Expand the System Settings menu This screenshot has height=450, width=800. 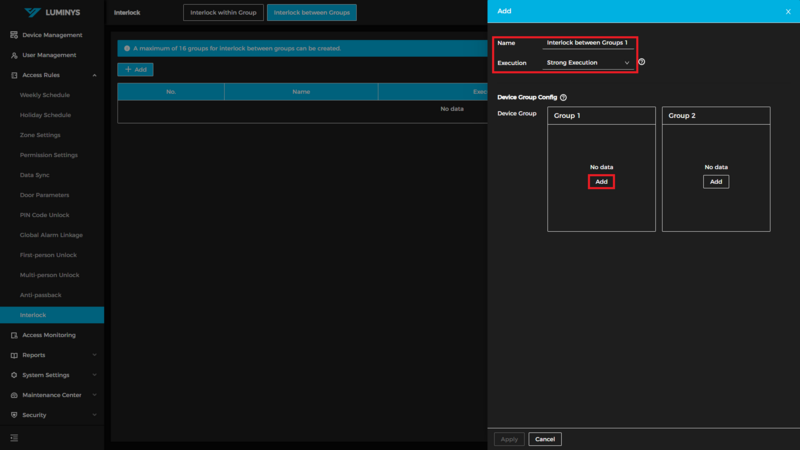94,375
